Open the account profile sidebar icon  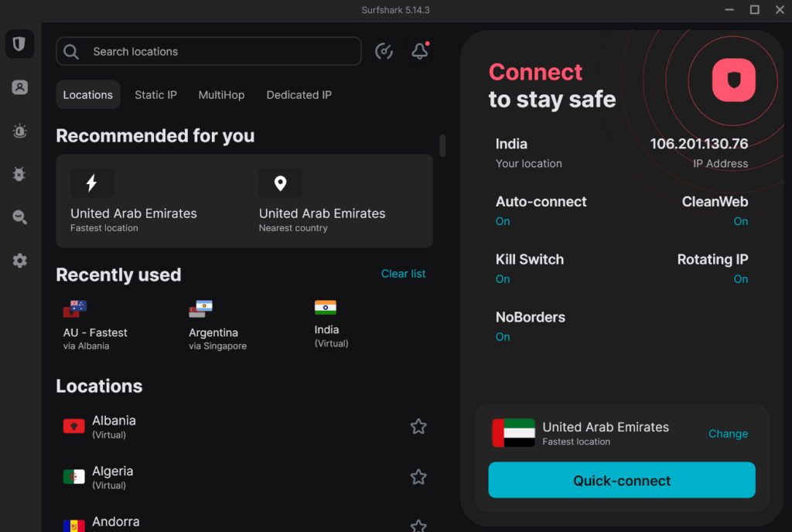click(19, 87)
